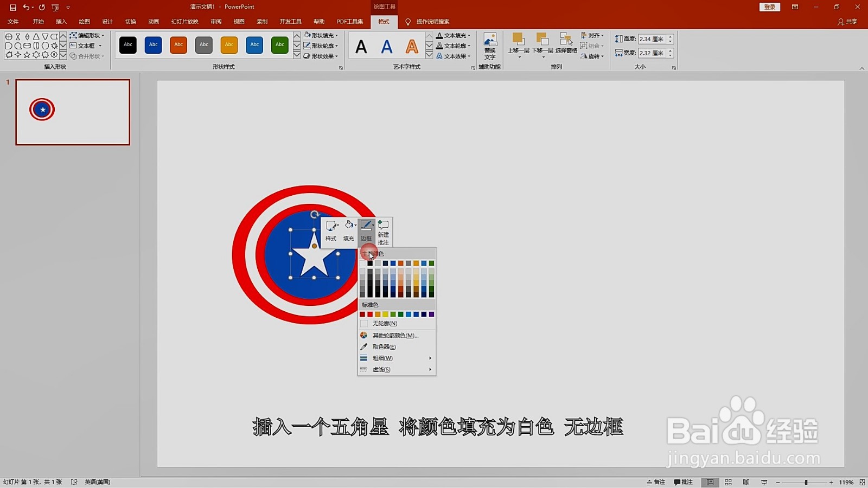Open the 动画 (Animations) ribbon tab
Screen dimensions: 868x488
click(154, 22)
